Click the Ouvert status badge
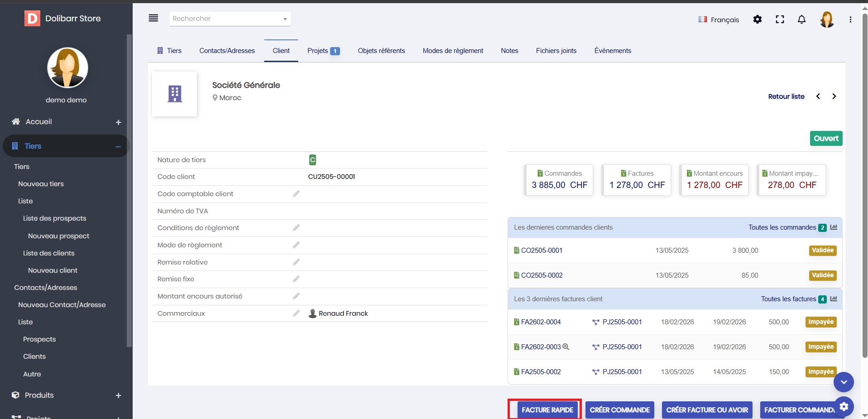868x419 pixels. point(826,139)
